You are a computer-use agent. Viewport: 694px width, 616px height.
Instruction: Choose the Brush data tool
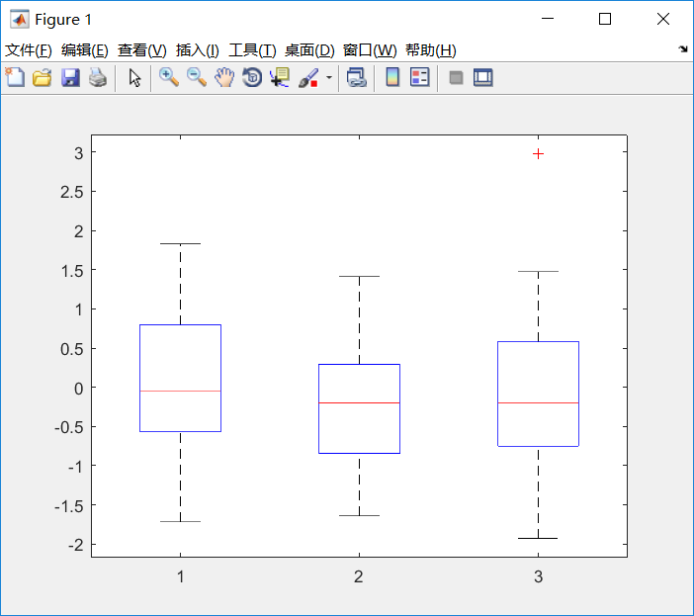click(308, 77)
